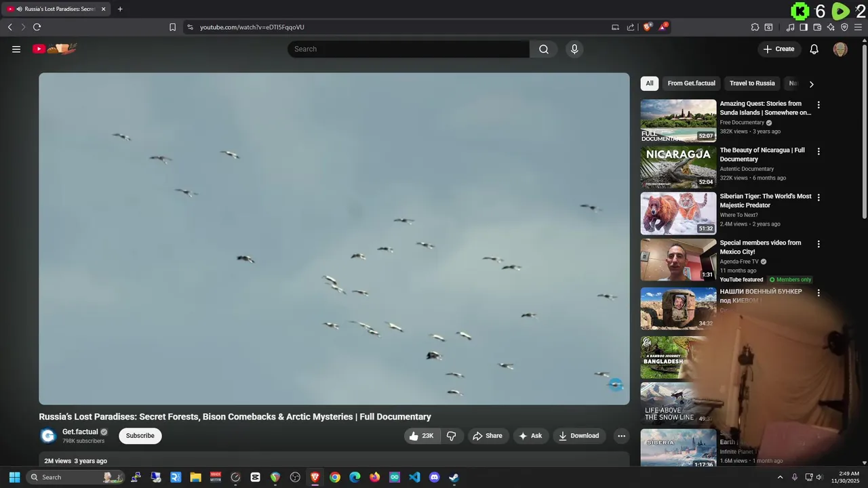Activate the Russia's Lost Paradises browser tab
The width and height of the screenshot is (868, 488).
pos(57,9)
